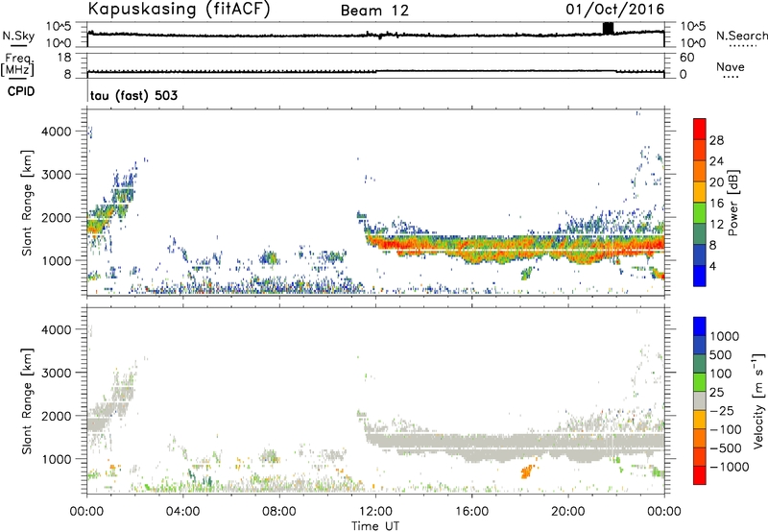
Task: Pick the red bottom Velocity colorbar segment
Action: pos(700,475)
